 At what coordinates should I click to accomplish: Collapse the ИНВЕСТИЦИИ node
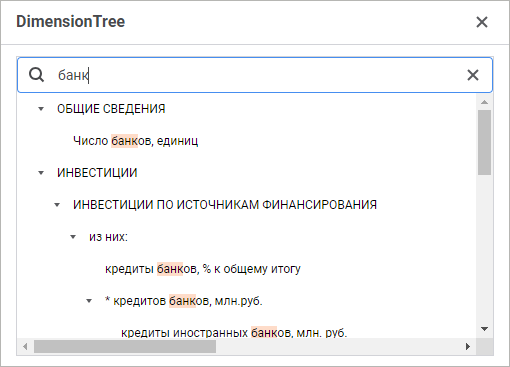[x=41, y=173]
